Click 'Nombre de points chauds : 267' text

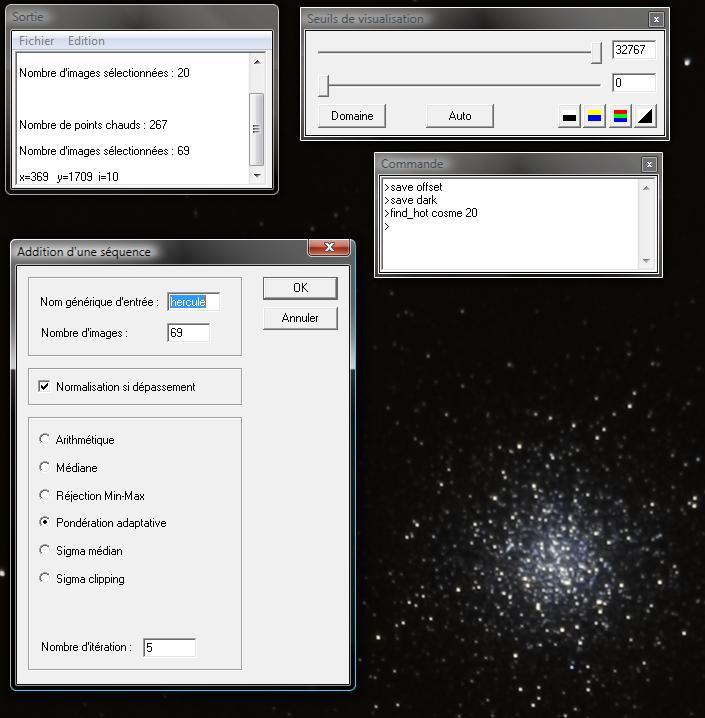[x=93, y=125]
